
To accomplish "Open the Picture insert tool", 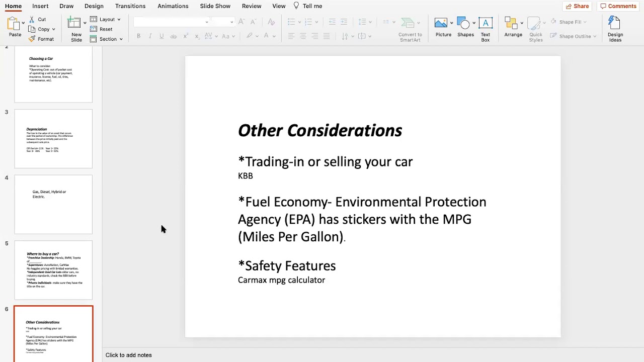I will (443, 28).
